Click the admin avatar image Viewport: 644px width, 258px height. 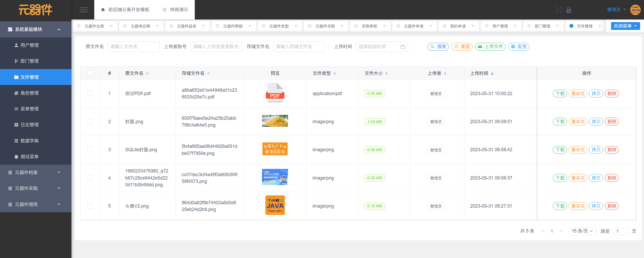[x=635, y=10]
